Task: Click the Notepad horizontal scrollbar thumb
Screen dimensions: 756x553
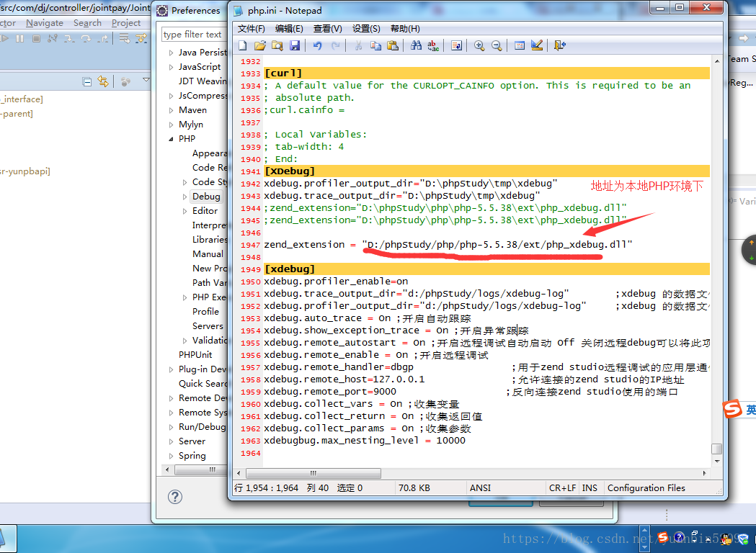Action: click(313, 473)
